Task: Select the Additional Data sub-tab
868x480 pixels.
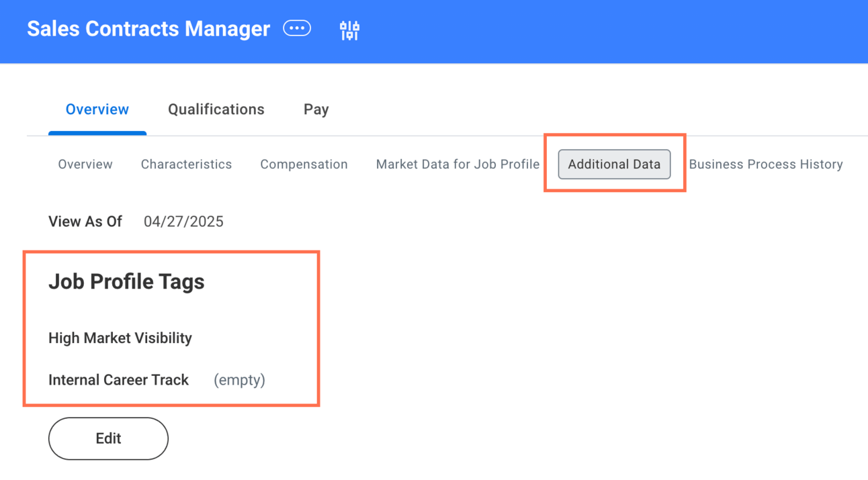Action: point(614,164)
